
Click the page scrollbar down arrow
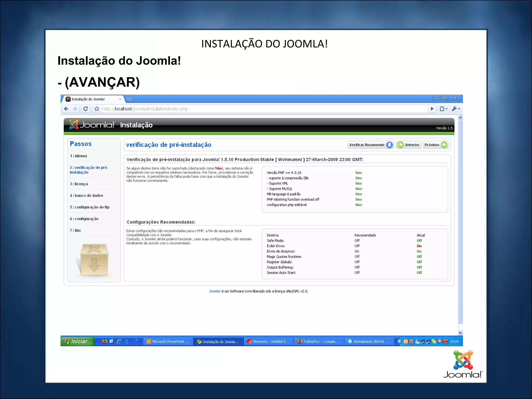coord(460,333)
